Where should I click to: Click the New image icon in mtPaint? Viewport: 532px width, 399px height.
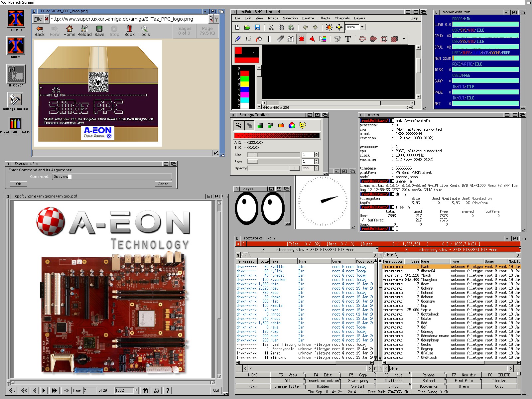(x=237, y=27)
